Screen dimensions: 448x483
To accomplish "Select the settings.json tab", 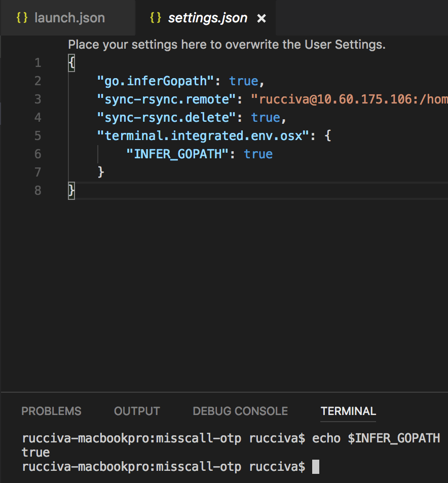I will (x=206, y=18).
